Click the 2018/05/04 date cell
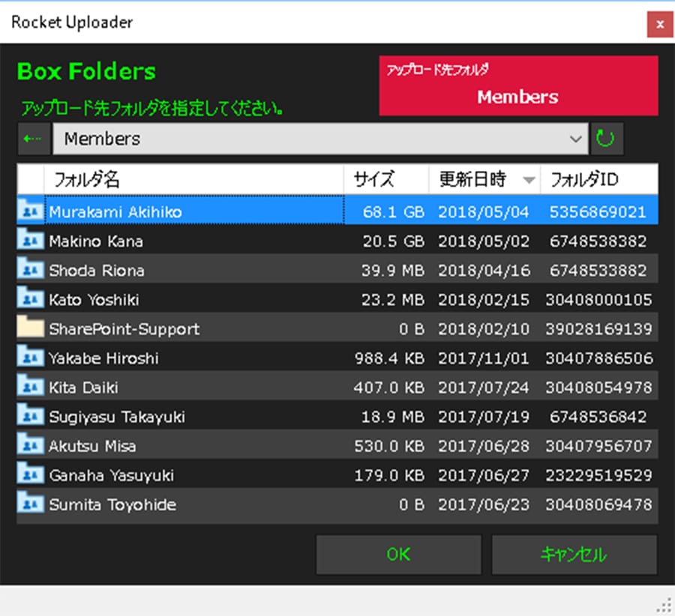The image size is (675, 616). pyautogui.click(x=484, y=211)
